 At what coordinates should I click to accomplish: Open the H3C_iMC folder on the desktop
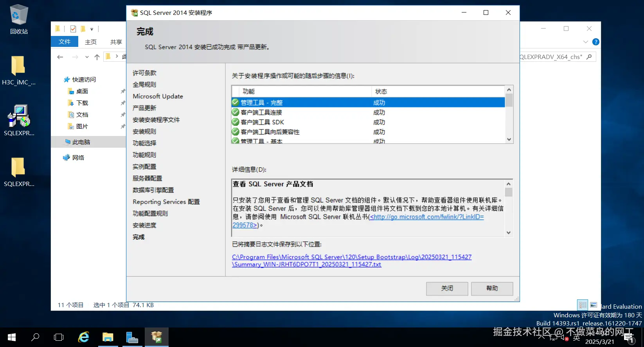(x=18, y=70)
